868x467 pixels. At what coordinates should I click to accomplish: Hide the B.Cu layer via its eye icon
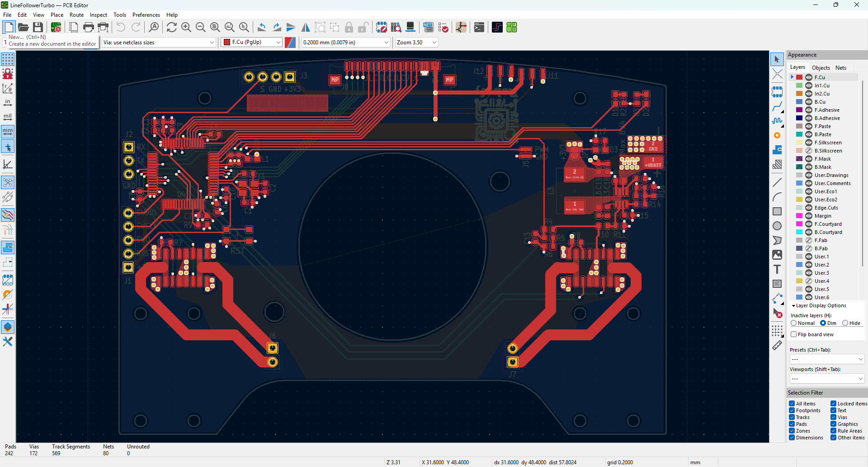coord(809,102)
